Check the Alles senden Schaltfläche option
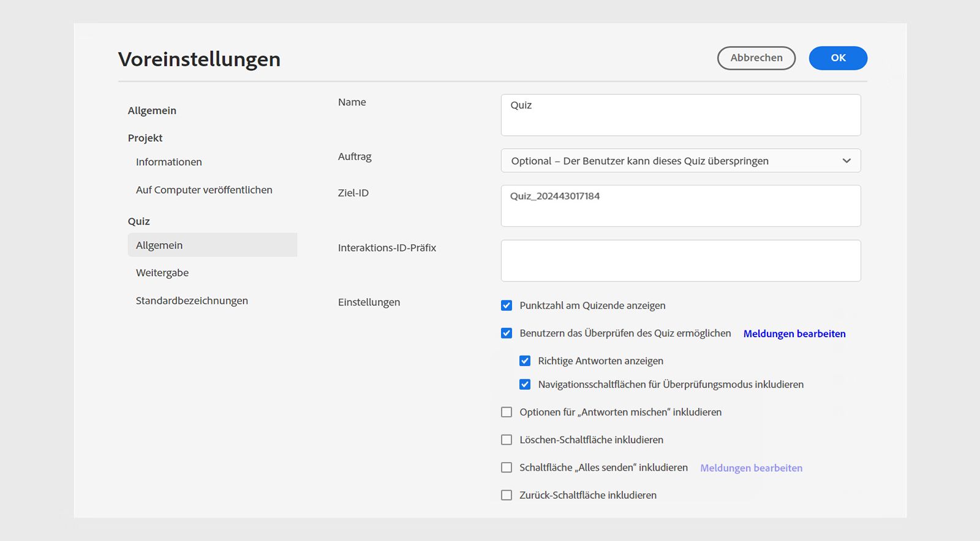Viewport: 980px width, 541px height. coord(507,468)
